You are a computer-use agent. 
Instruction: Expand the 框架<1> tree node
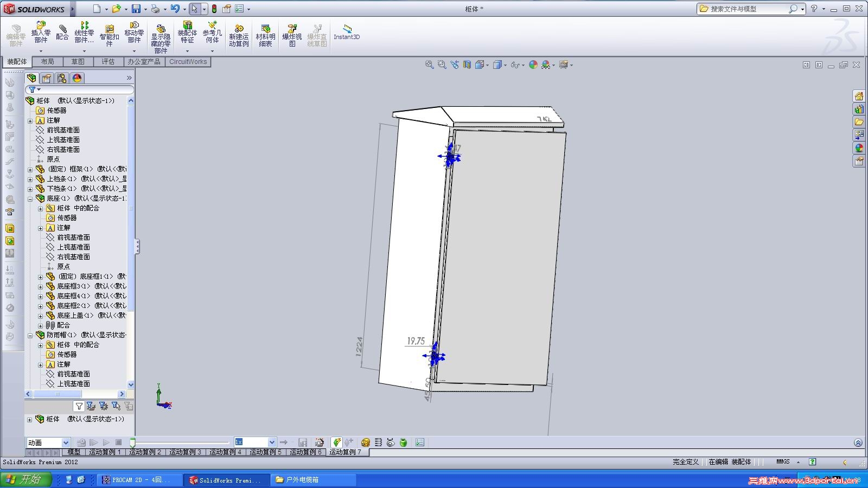[30, 169]
